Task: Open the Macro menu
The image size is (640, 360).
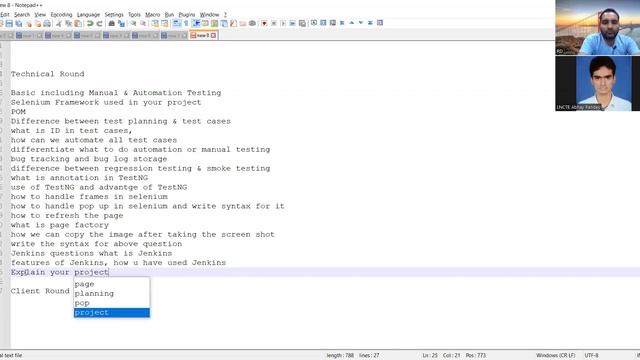Action: tap(153, 15)
